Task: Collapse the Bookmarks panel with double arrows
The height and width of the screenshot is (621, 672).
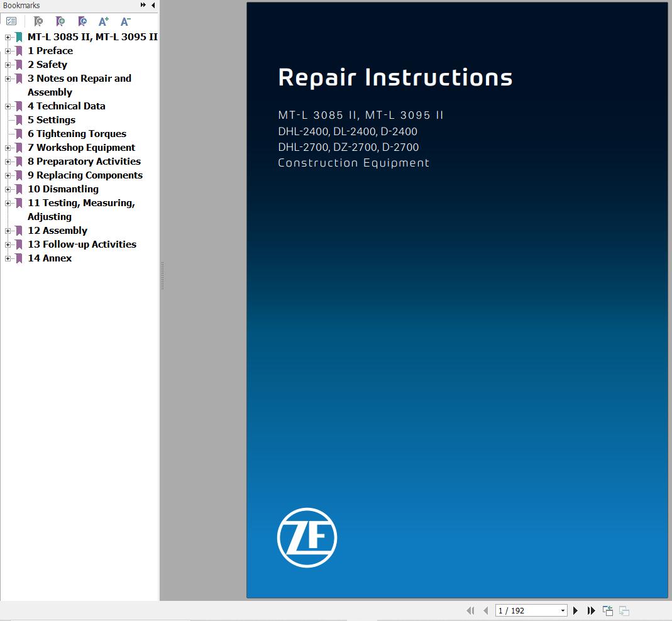Action: point(142,5)
